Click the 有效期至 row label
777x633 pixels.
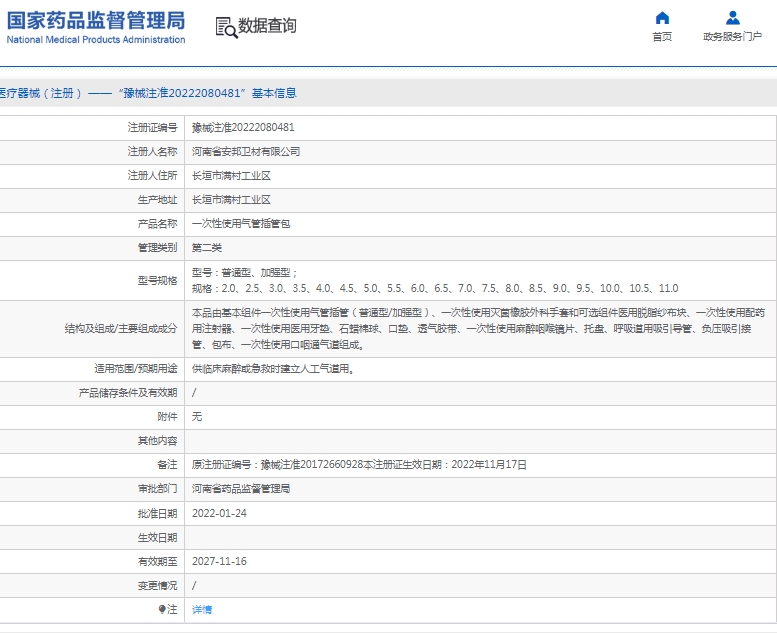157,561
